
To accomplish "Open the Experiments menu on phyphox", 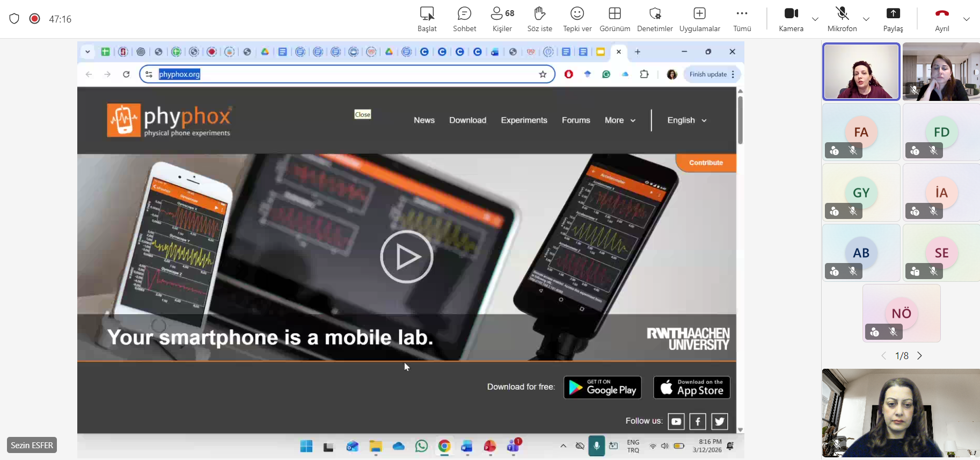I will pyautogui.click(x=524, y=120).
